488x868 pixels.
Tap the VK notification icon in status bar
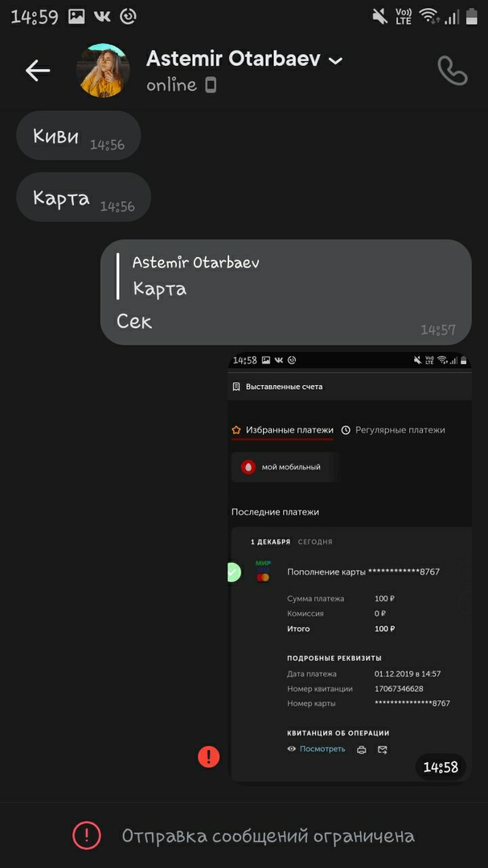[x=102, y=16]
